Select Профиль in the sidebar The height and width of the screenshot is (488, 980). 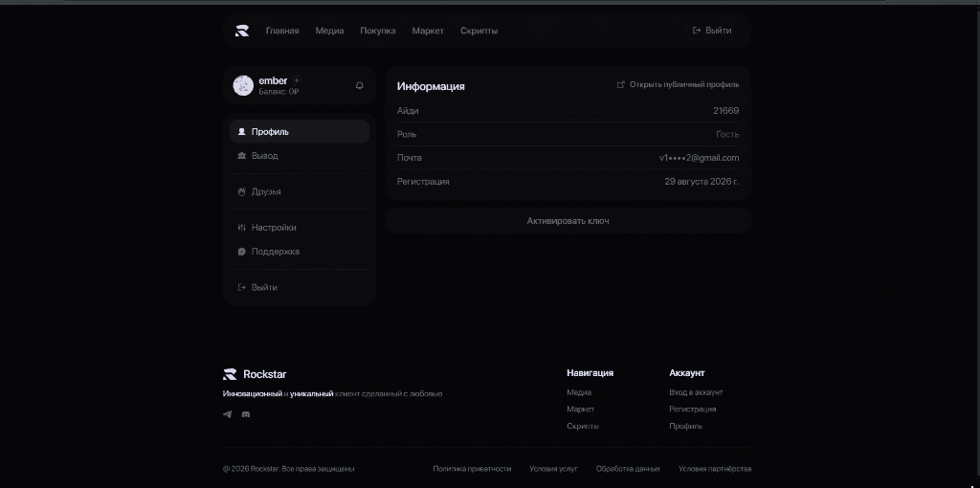(300, 132)
